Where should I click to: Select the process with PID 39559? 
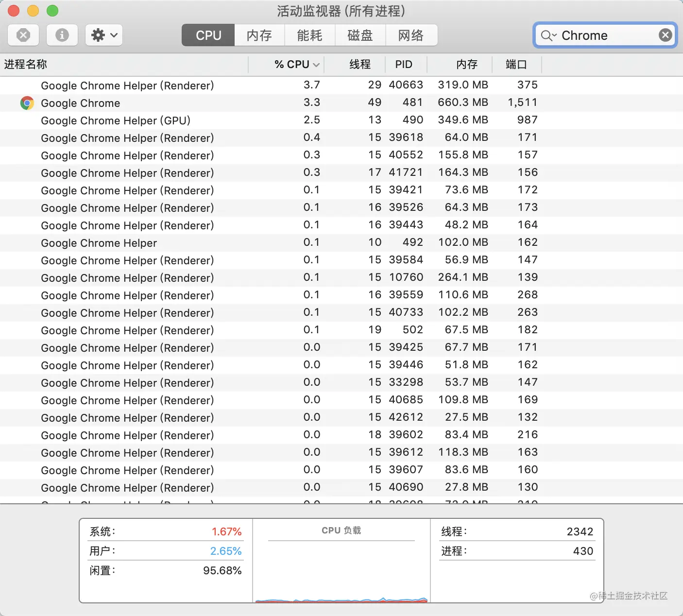(x=341, y=295)
